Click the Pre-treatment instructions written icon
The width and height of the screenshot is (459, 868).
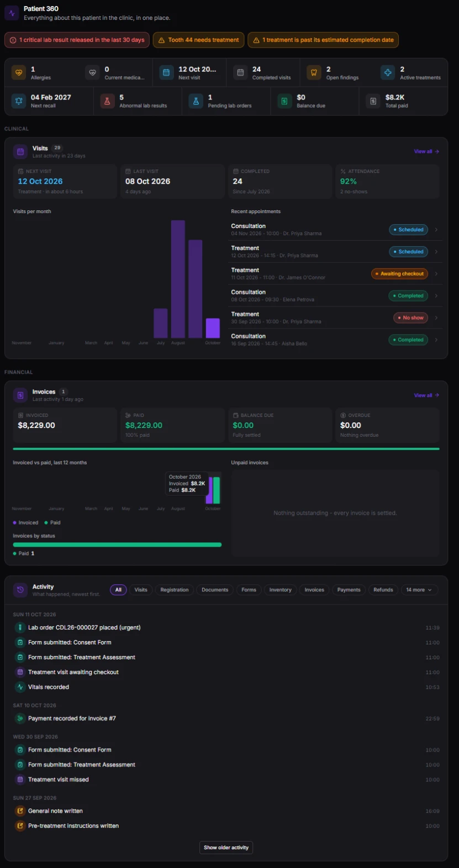click(20, 826)
